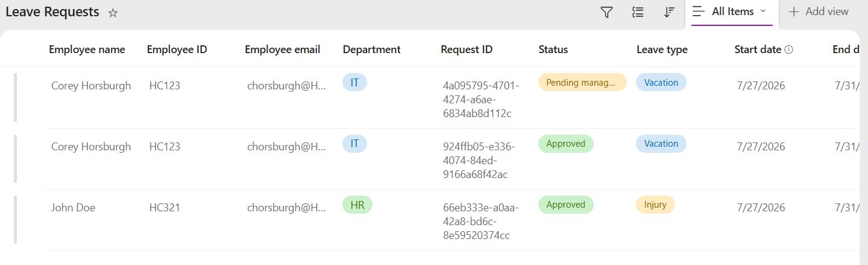Select the Pending manager row's Corey Horsburgh name
This screenshot has height=265, width=868.
click(91, 86)
